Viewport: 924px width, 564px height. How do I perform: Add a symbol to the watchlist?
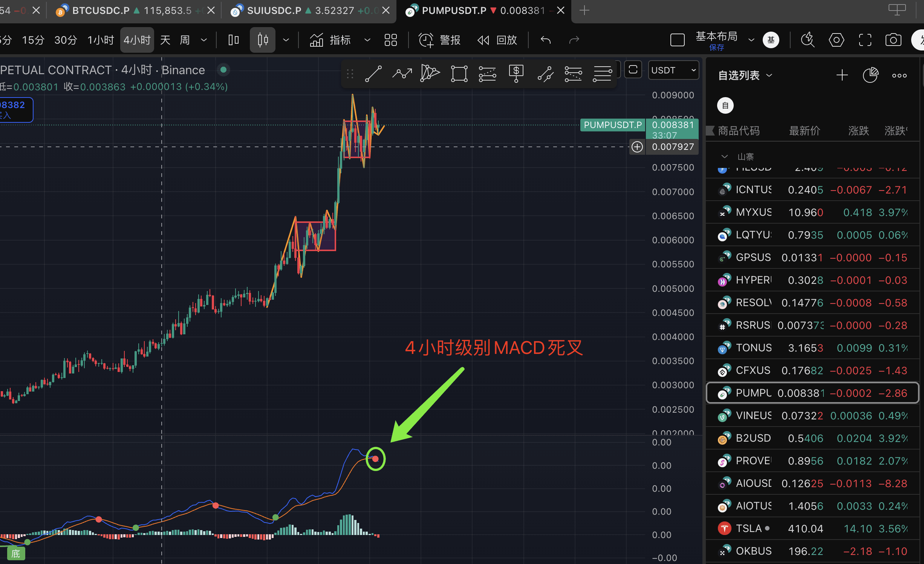point(842,75)
